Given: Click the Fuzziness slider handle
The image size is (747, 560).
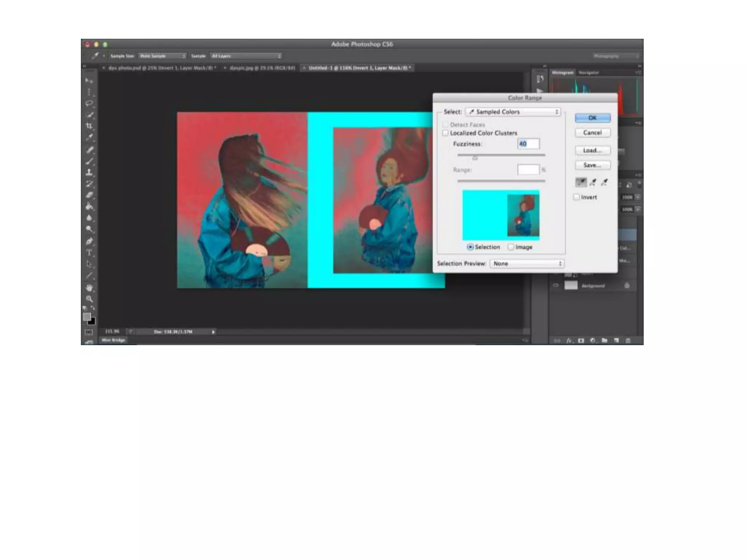Looking at the screenshot, I should click(475, 158).
